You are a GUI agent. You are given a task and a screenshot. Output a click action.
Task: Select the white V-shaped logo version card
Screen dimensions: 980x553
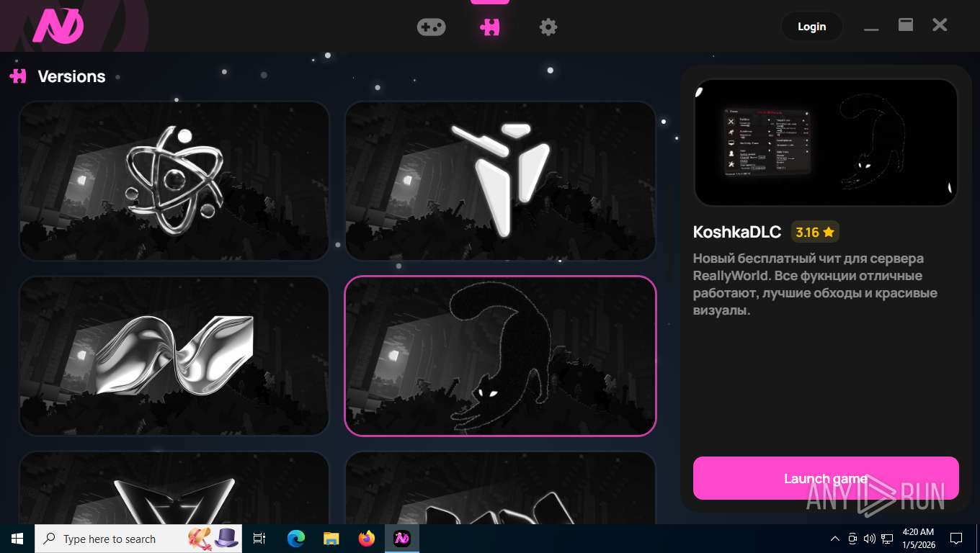[501, 181]
